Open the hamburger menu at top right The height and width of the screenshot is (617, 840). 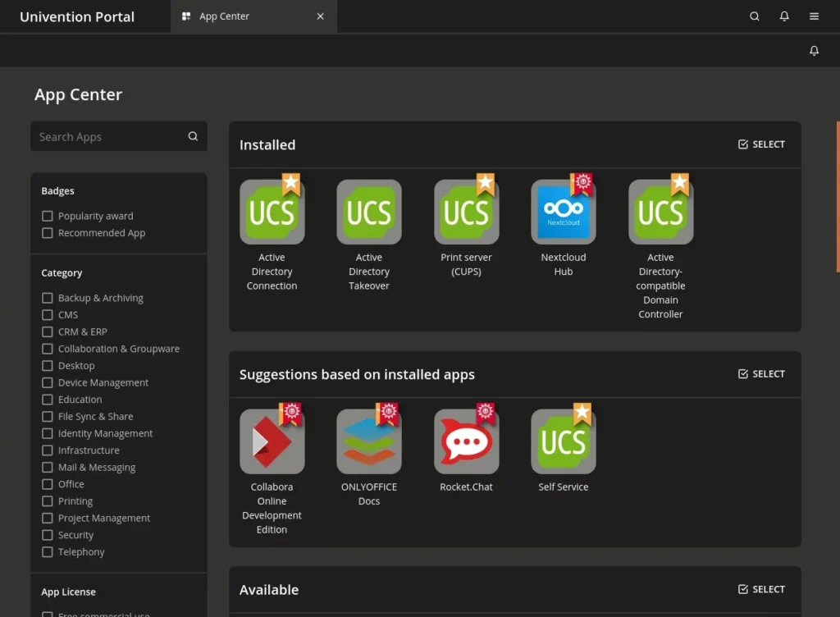click(814, 16)
